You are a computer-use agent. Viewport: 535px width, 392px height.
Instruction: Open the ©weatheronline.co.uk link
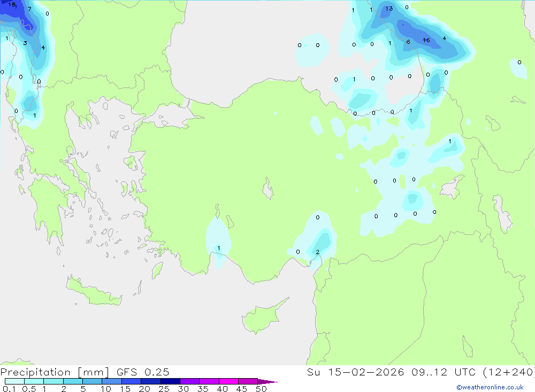pyautogui.click(x=490, y=387)
